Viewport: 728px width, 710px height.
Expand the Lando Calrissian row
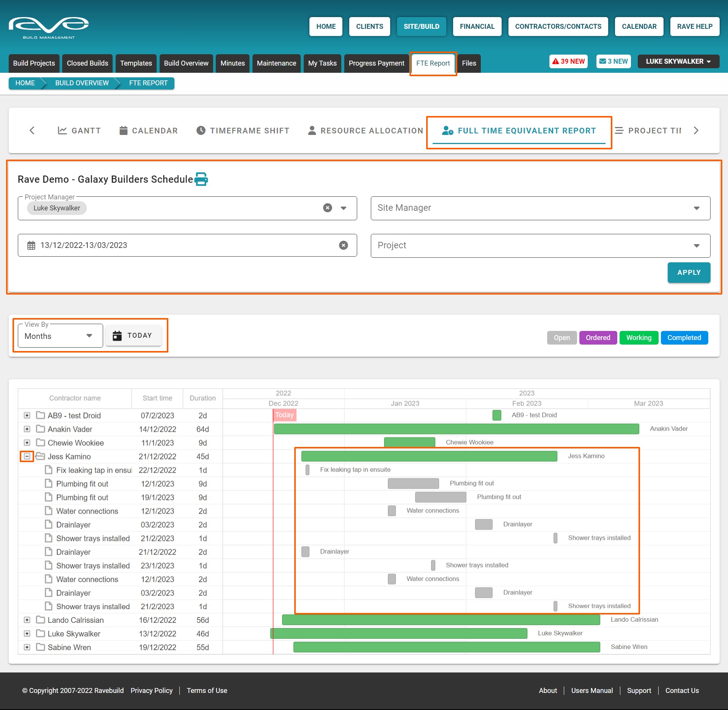[x=27, y=620]
